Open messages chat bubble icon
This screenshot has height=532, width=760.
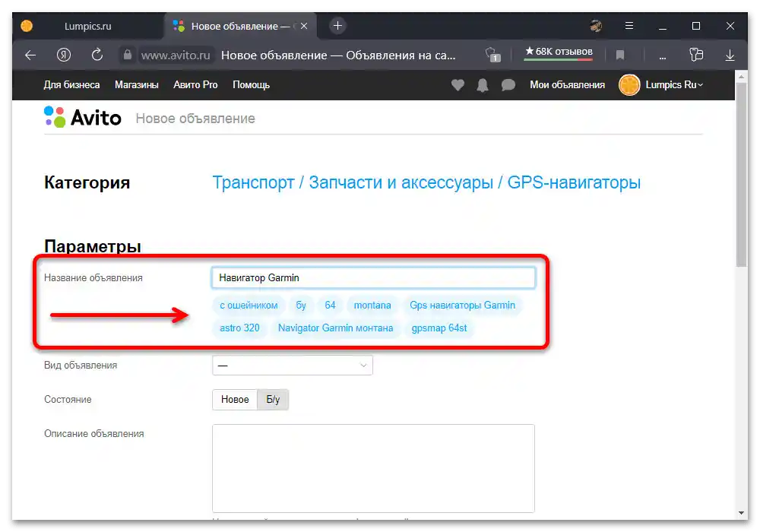coord(508,85)
